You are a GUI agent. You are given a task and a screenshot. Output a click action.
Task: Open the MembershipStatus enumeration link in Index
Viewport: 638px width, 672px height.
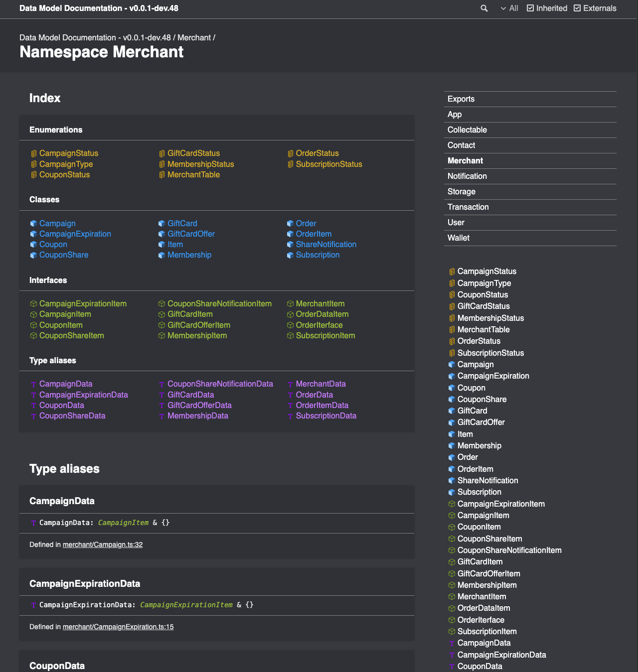200,164
